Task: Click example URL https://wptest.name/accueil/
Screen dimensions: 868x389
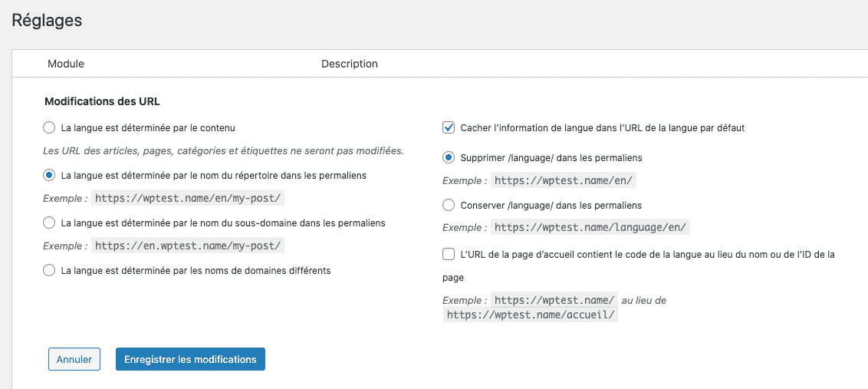Action: [531, 315]
